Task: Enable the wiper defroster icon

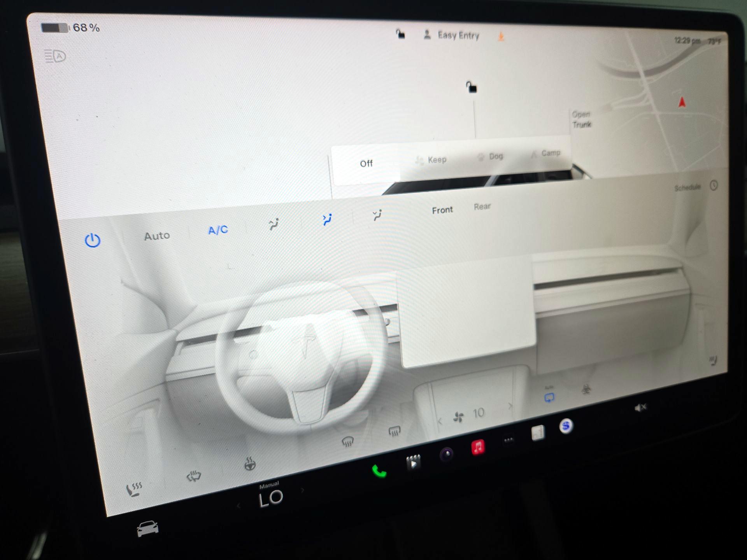Action: click(x=194, y=476)
